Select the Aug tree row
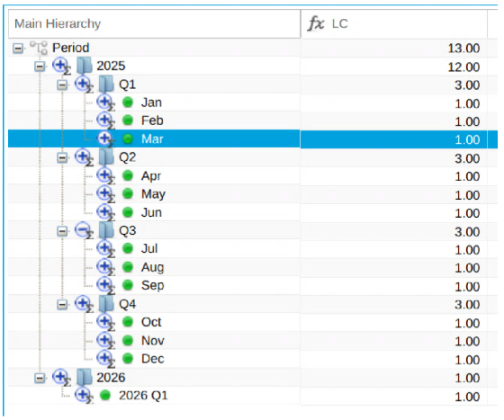Image resolution: width=504 pixels, height=420 pixels. coord(154,267)
